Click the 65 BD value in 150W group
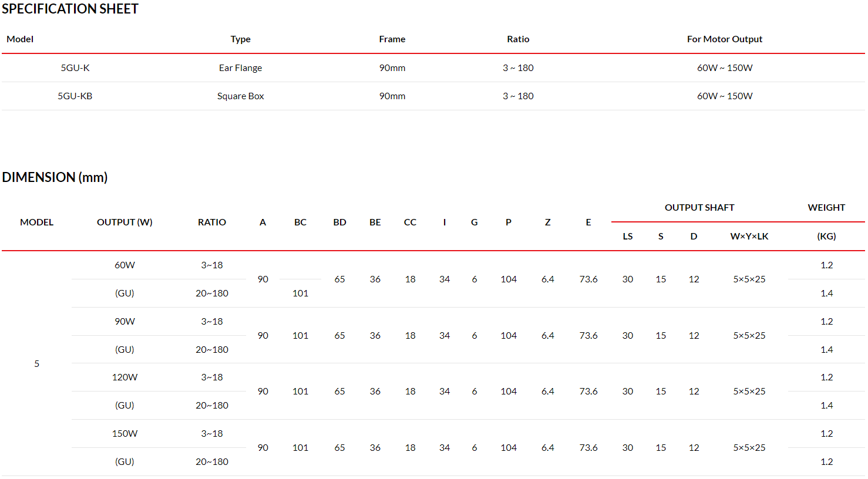 click(x=339, y=448)
